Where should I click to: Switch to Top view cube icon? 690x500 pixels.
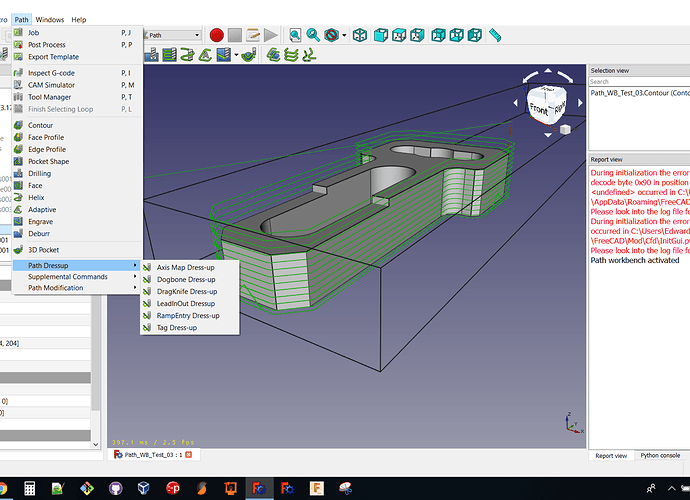[x=399, y=35]
